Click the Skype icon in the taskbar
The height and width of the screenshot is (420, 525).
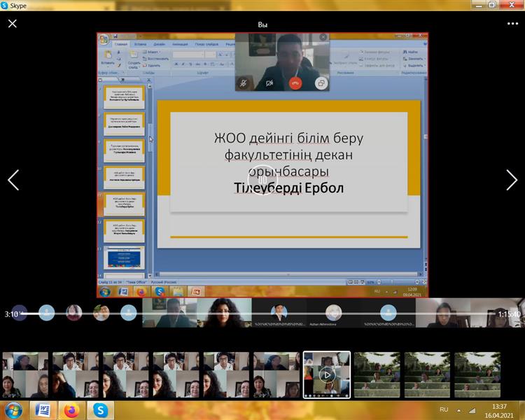point(101,409)
